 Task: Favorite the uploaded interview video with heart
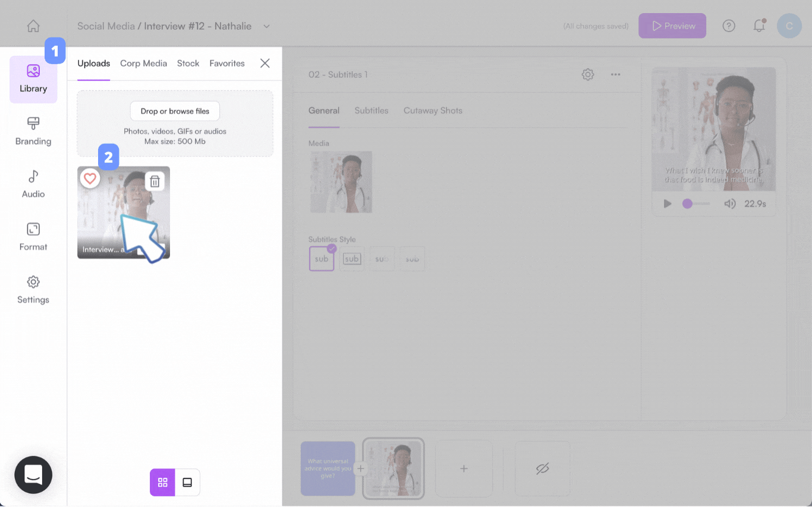point(90,178)
